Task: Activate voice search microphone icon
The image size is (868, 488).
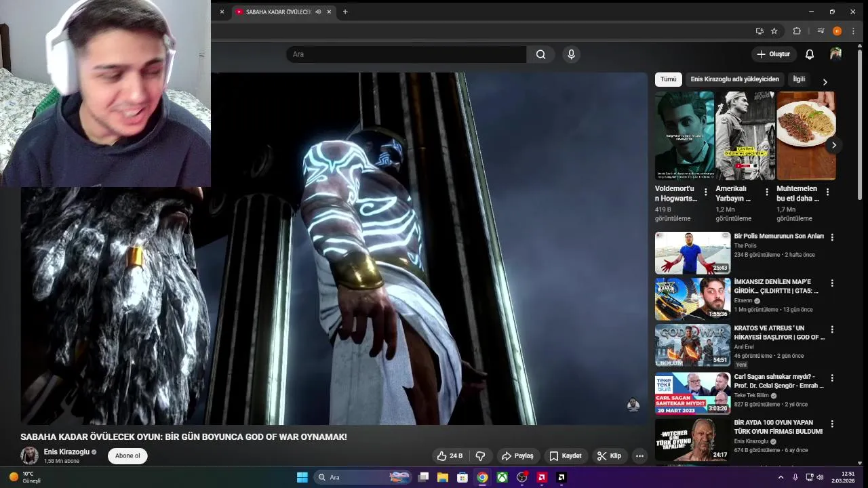Action: pos(571,54)
